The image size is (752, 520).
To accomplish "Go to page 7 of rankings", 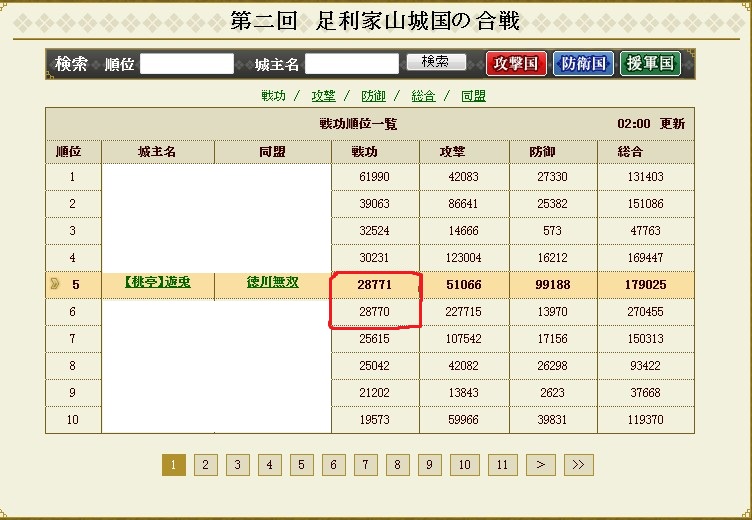I will point(365,465).
